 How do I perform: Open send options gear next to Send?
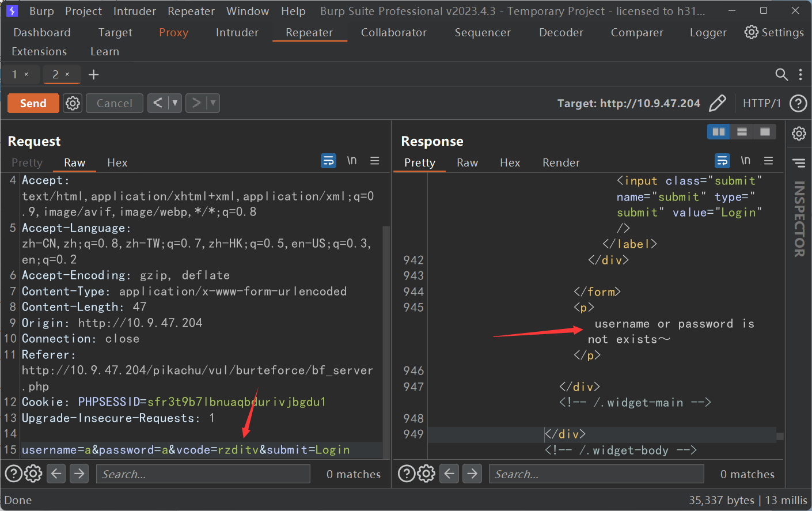tap(73, 103)
